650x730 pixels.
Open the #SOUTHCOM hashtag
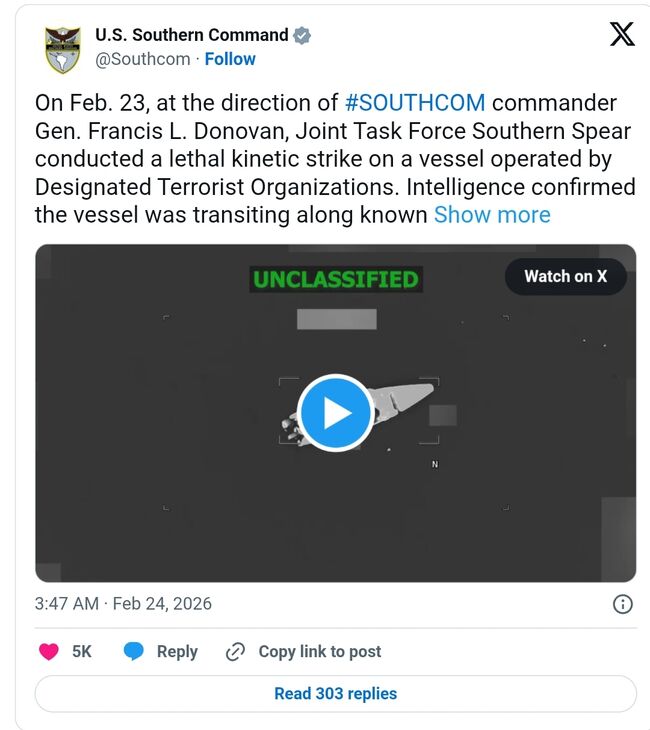[415, 103]
